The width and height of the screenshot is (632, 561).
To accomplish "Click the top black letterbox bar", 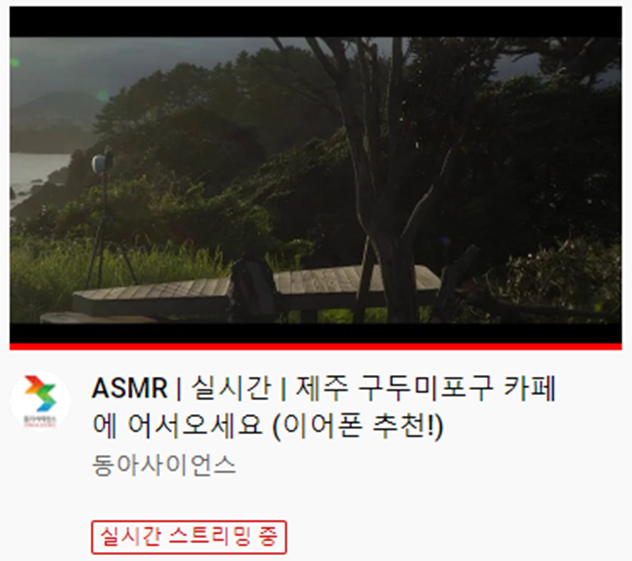I will [x=316, y=22].
